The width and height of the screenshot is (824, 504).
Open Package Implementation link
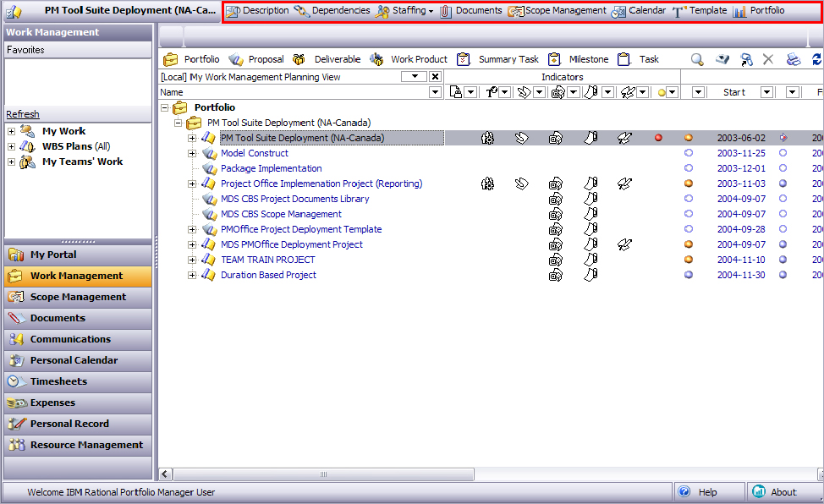pos(272,168)
